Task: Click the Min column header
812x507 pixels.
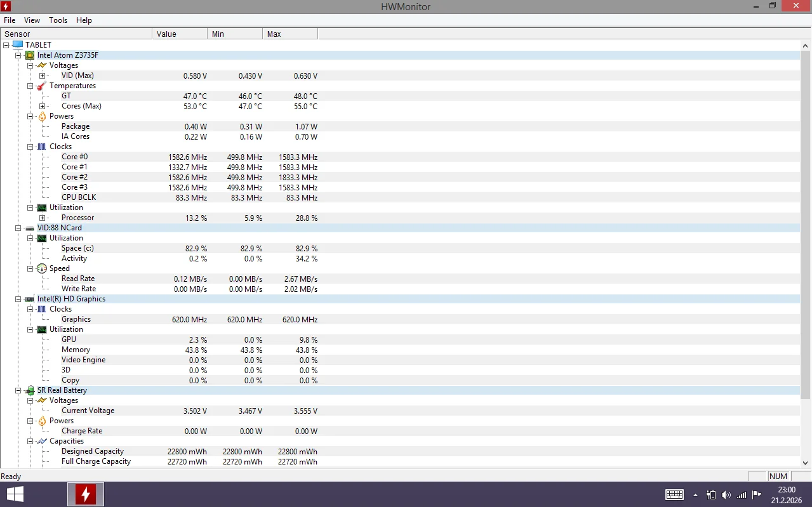Action: (235, 34)
